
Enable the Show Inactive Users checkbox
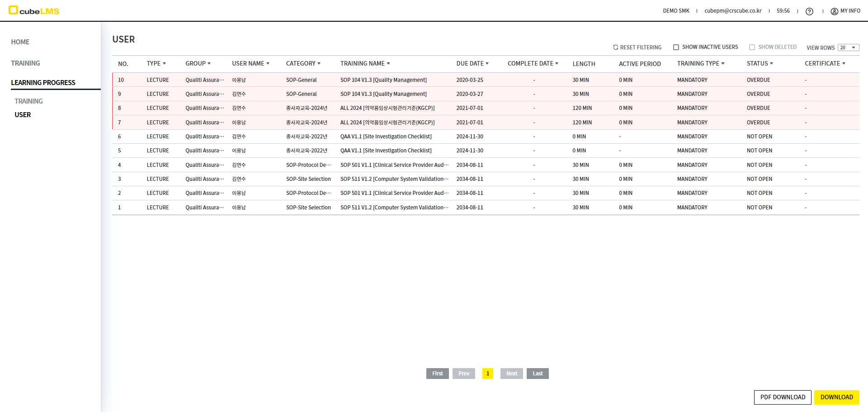(676, 47)
